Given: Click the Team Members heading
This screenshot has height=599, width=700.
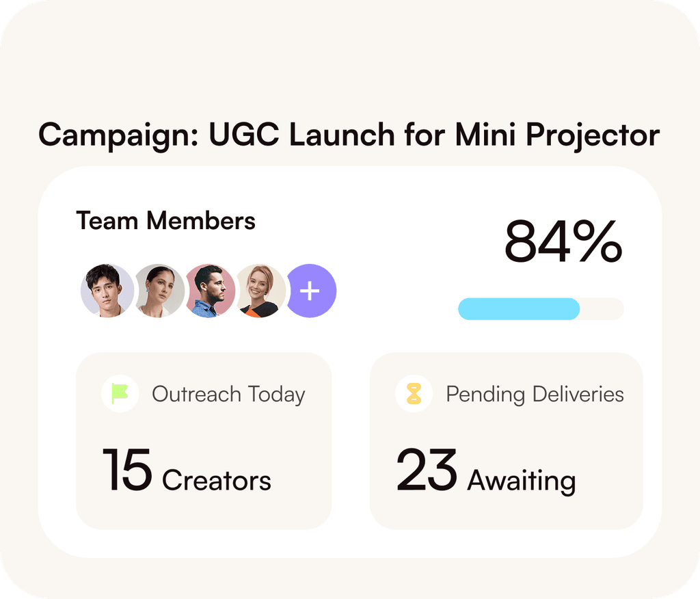Looking at the screenshot, I should (x=166, y=221).
